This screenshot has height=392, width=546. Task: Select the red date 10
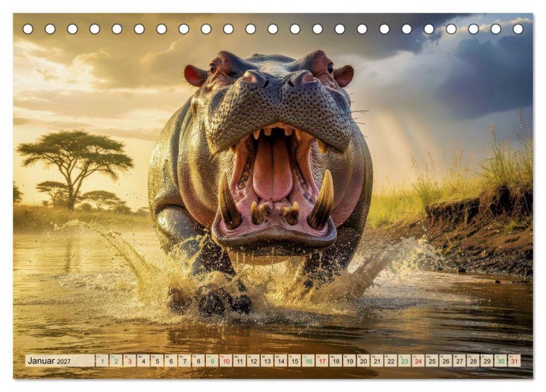point(226,361)
